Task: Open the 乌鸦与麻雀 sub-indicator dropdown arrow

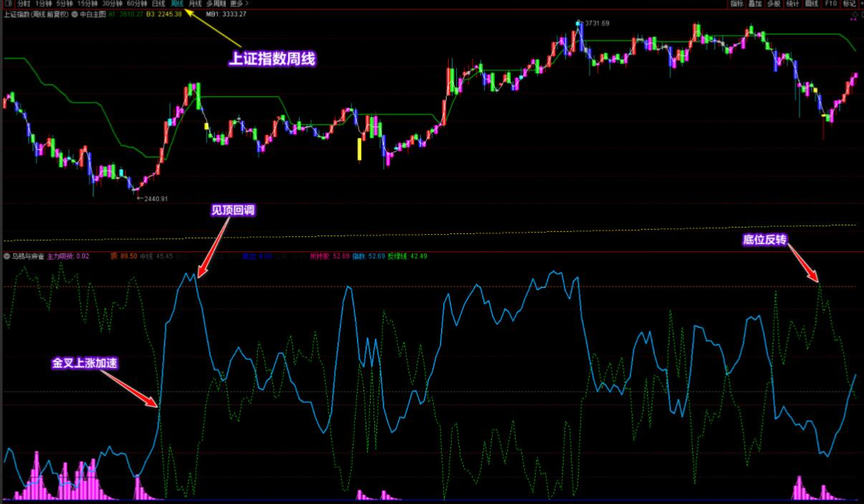Action: click(6, 256)
